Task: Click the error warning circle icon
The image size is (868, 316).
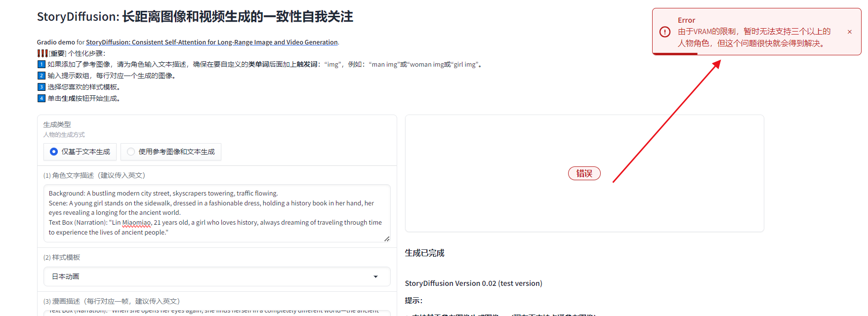Action: tap(665, 32)
